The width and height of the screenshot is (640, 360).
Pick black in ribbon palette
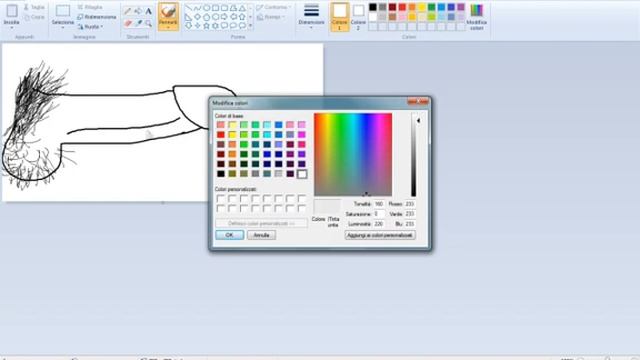(373, 7)
